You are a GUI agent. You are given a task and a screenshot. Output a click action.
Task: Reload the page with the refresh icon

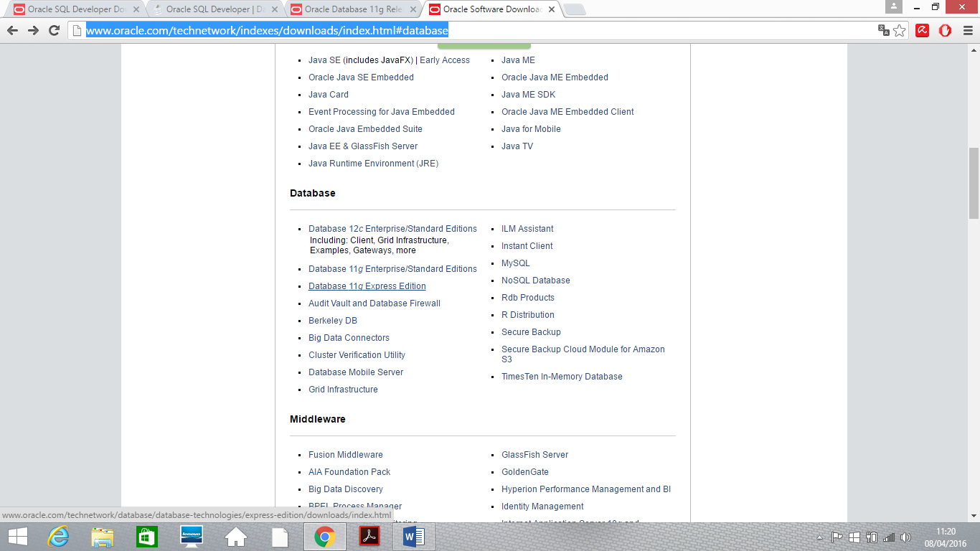54,30
